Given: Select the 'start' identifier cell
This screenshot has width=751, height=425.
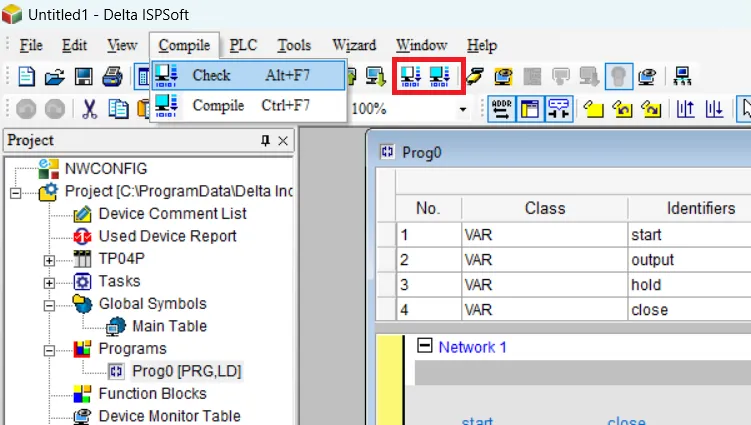Looking at the screenshot, I should coord(690,235).
